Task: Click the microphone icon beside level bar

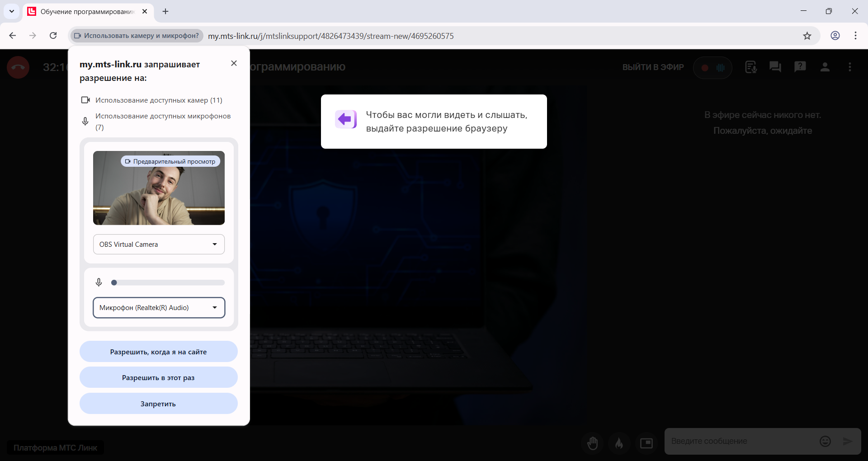Action: [x=99, y=282]
